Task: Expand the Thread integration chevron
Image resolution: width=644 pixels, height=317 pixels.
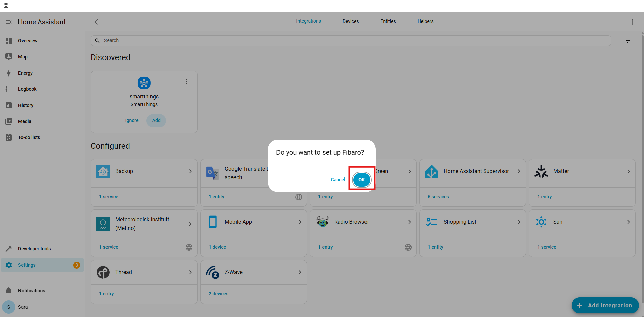Action: click(x=190, y=272)
